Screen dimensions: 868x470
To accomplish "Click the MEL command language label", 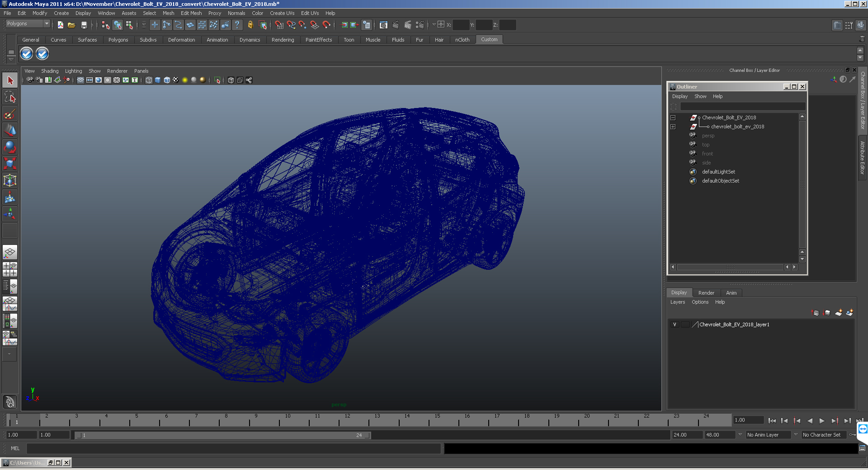I will tap(15, 448).
